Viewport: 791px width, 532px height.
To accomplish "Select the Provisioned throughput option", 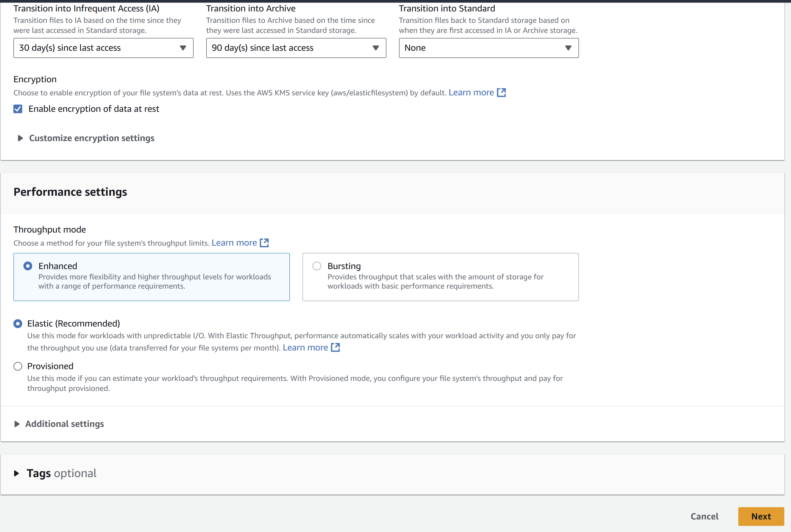I will (x=18, y=366).
